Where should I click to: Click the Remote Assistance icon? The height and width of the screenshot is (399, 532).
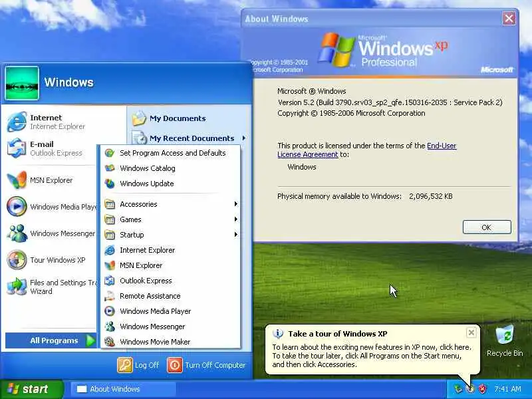[x=110, y=296]
